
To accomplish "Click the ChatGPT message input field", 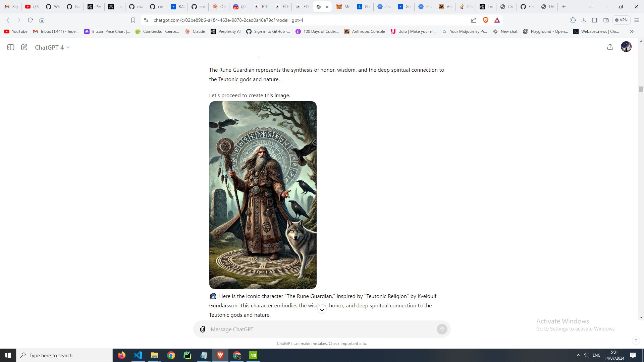I will coord(322,329).
